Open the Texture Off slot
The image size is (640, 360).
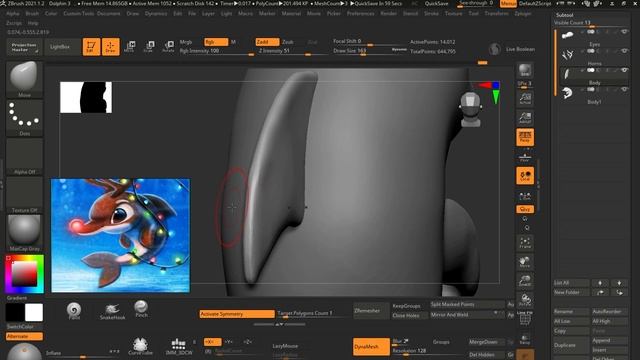[x=24, y=195]
